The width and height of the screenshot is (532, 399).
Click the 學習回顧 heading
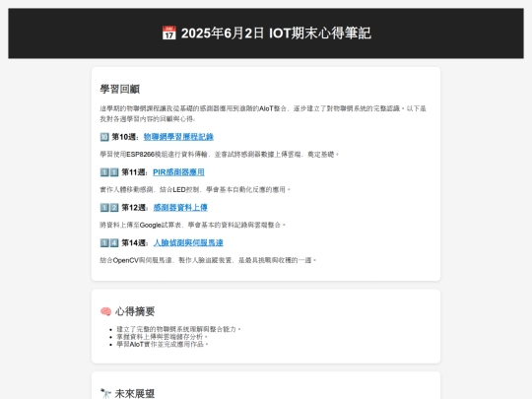point(120,90)
